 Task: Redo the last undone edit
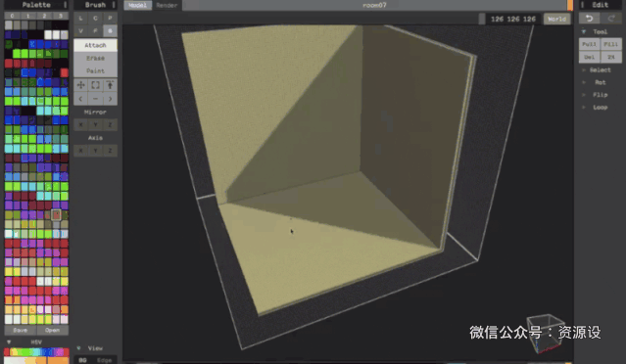tap(611, 19)
